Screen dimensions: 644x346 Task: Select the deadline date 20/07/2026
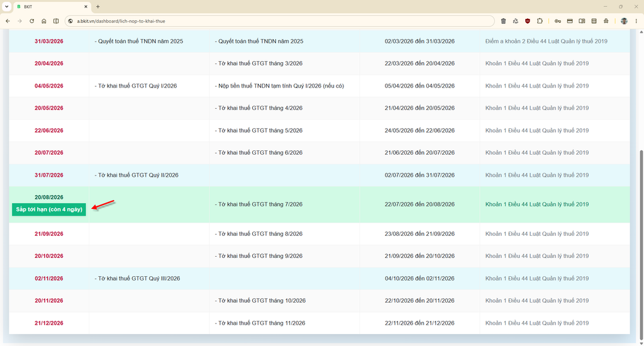pyautogui.click(x=49, y=152)
